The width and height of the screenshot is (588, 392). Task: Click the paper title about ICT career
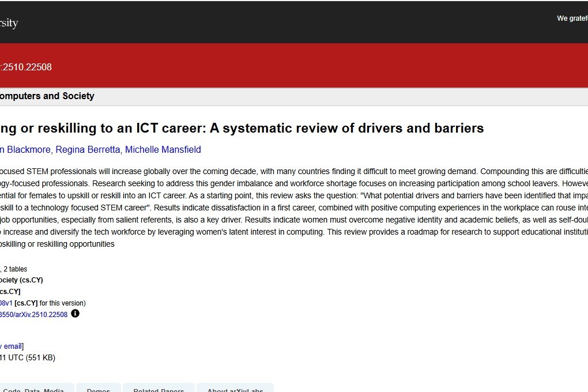point(242,128)
